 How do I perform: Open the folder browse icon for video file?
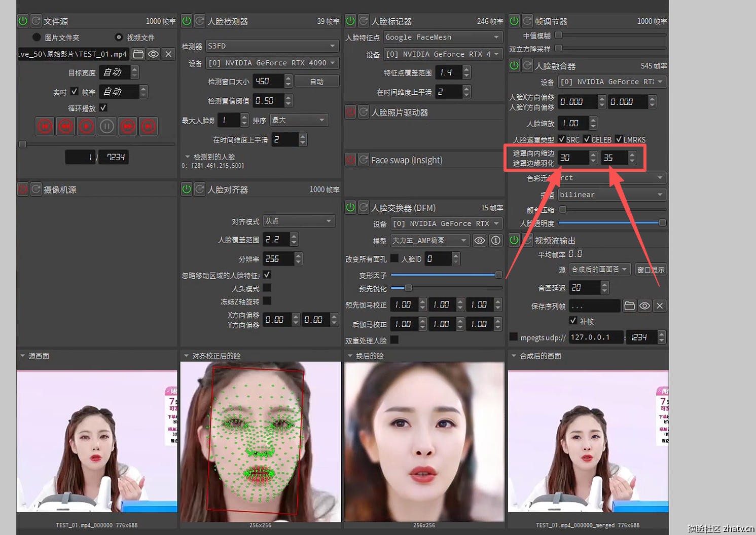click(x=138, y=54)
